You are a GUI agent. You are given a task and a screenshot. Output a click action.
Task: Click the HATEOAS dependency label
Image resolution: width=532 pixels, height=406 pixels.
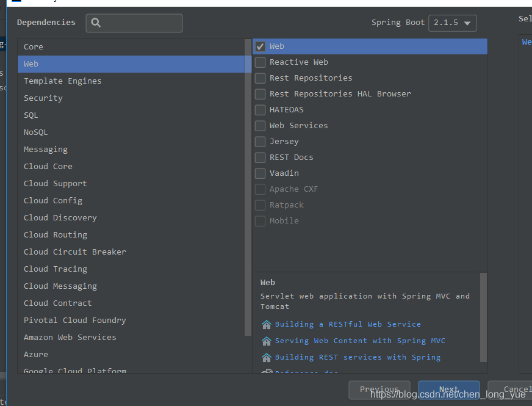tap(286, 110)
